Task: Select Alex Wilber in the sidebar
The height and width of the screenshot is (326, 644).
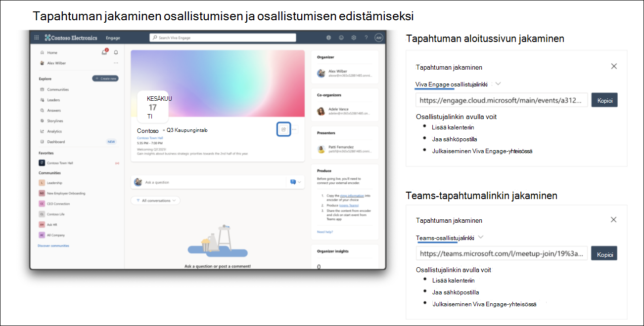Action: click(x=56, y=63)
